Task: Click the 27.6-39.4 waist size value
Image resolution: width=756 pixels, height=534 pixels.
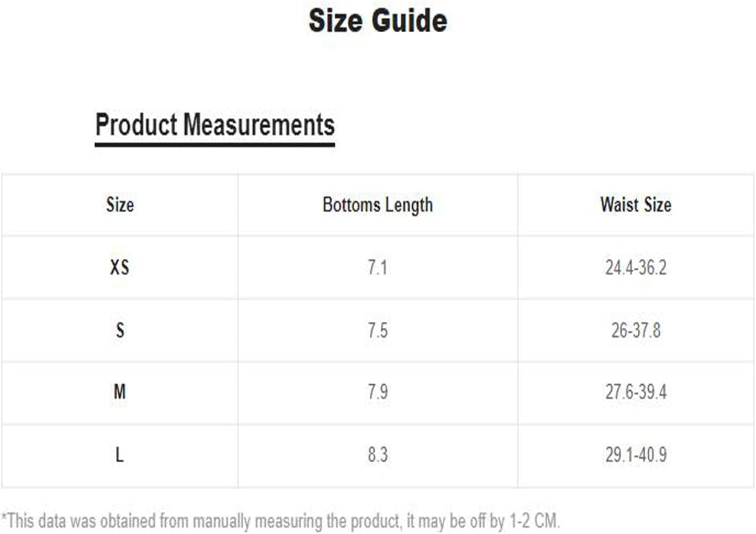Action: tap(636, 392)
